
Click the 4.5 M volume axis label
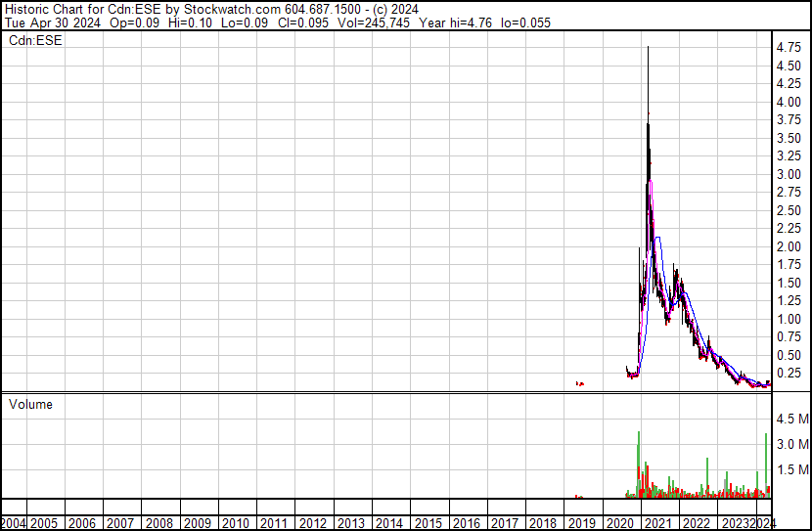[791, 420]
